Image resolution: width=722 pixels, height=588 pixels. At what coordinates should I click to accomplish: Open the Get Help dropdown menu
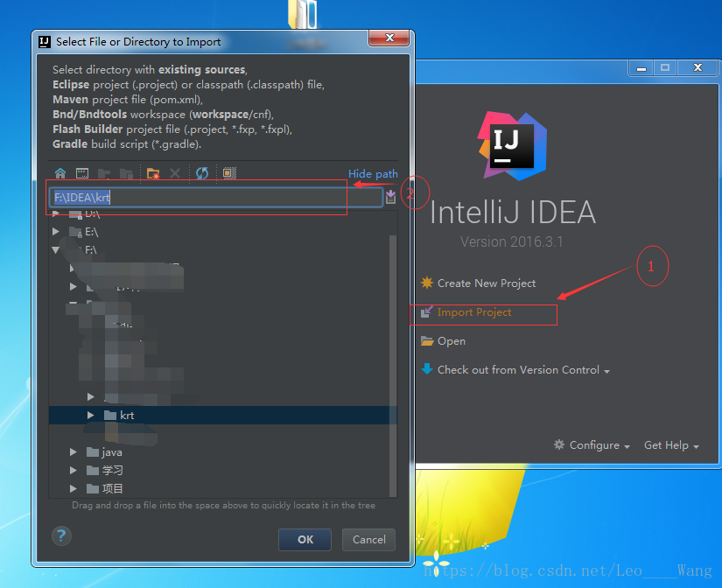(x=671, y=445)
